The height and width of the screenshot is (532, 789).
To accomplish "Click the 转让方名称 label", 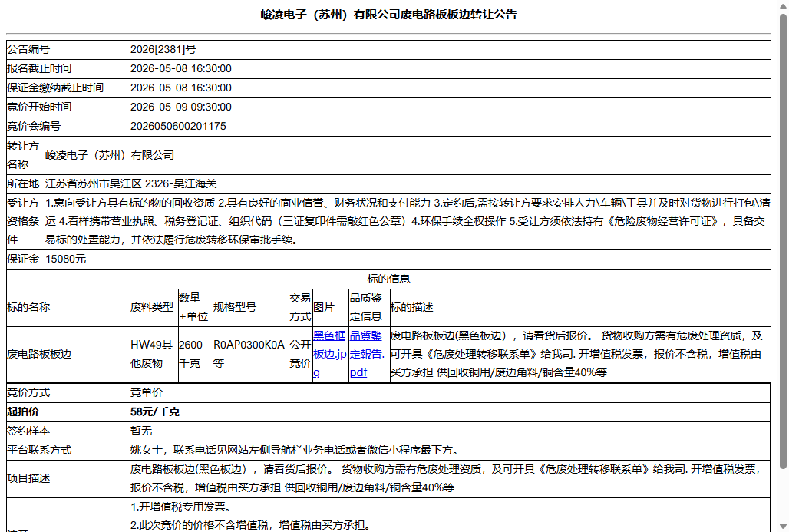I will click(x=23, y=156).
